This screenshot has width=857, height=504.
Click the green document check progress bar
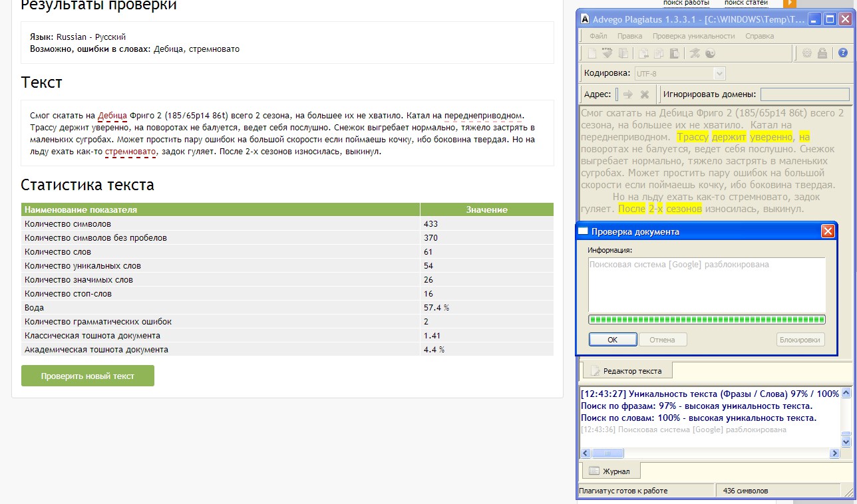[707, 320]
